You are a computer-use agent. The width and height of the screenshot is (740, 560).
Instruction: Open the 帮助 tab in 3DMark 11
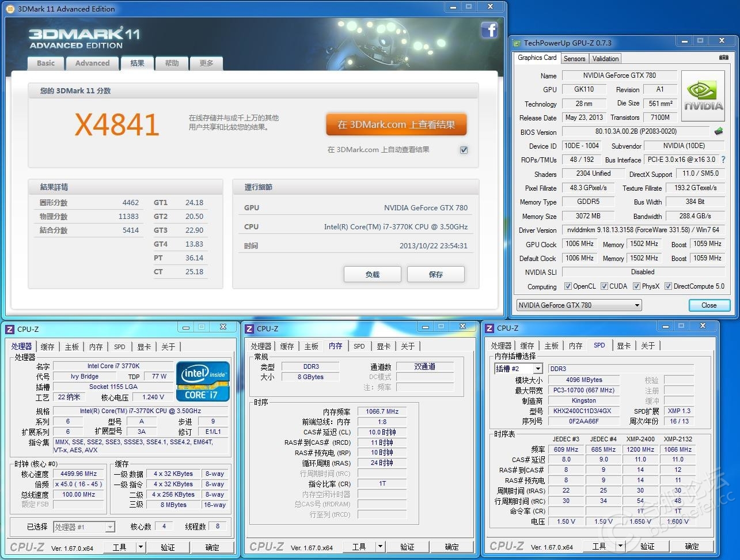pos(172,63)
